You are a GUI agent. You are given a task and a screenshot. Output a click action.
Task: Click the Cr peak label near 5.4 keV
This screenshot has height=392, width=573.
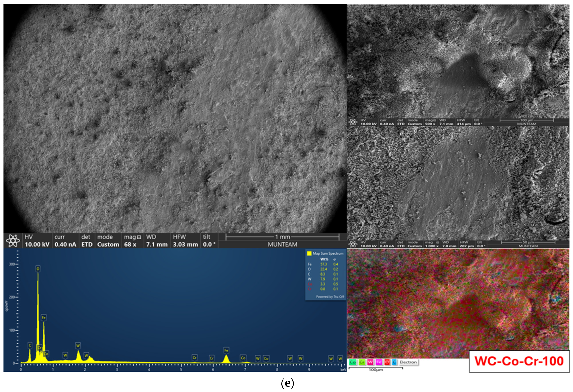[x=195, y=357]
